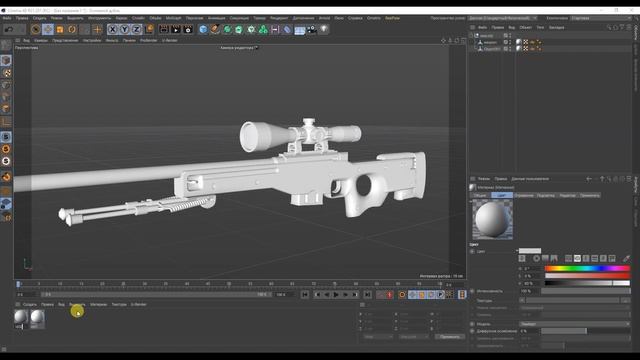Select the Live Selection tool
The height and width of the screenshot is (360, 640).
36,29
